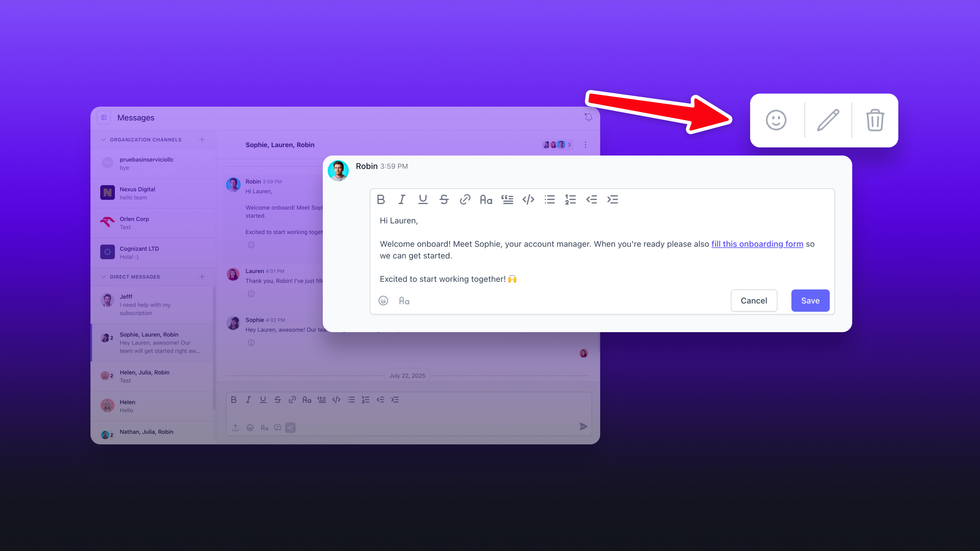This screenshot has width=980, height=551.
Task: Click the notification bell icon
Action: 588,118
